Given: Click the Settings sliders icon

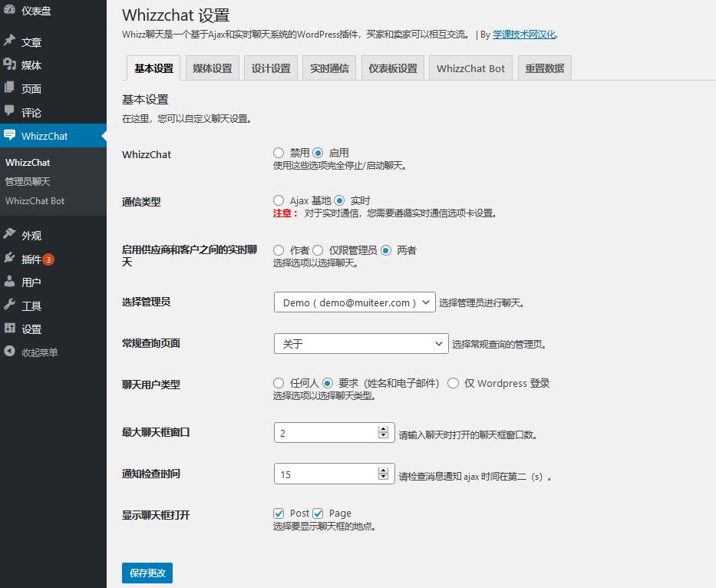Looking at the screenshot, I should (9, 328).
